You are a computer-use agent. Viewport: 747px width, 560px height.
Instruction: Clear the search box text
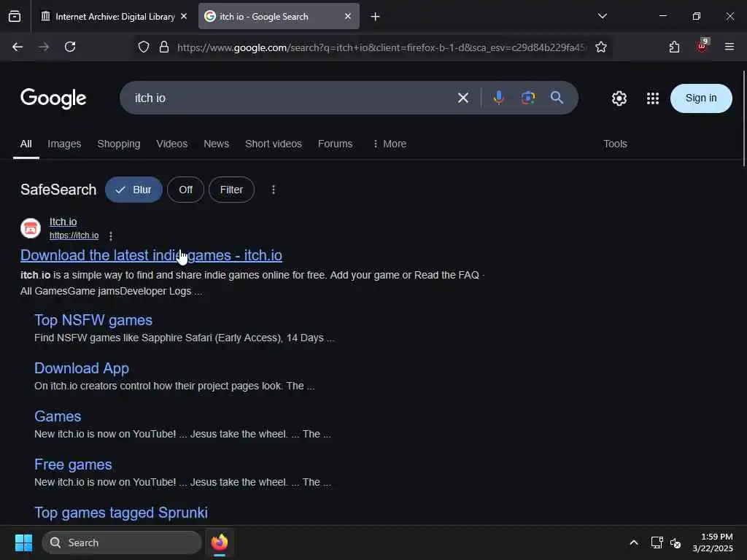click(463, 98)
